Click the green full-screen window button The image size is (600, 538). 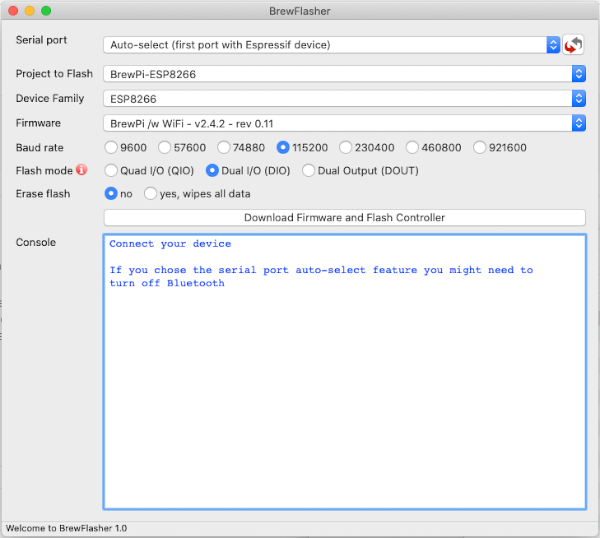46,11
